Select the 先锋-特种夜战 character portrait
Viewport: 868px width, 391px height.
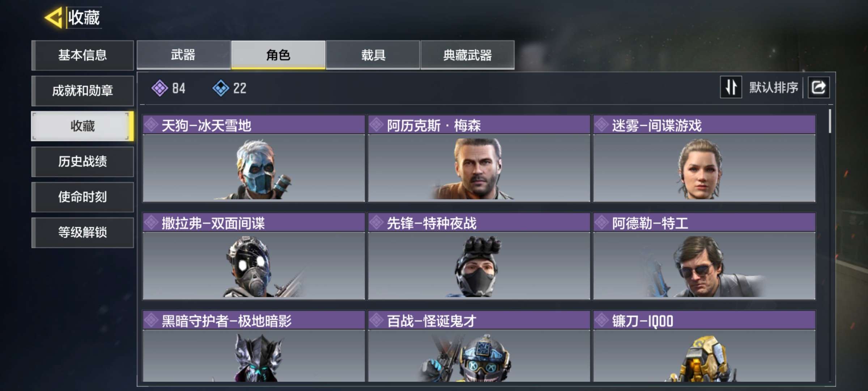pos(479,266)
